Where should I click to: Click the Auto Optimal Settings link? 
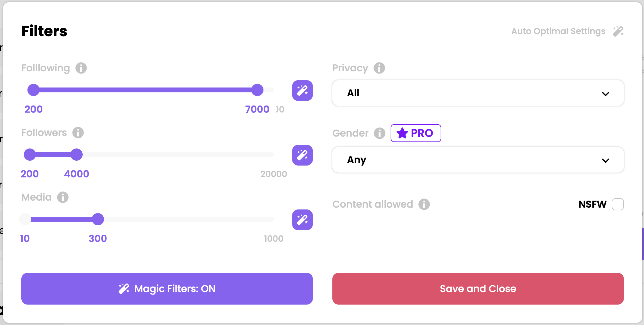coord(558,31)
